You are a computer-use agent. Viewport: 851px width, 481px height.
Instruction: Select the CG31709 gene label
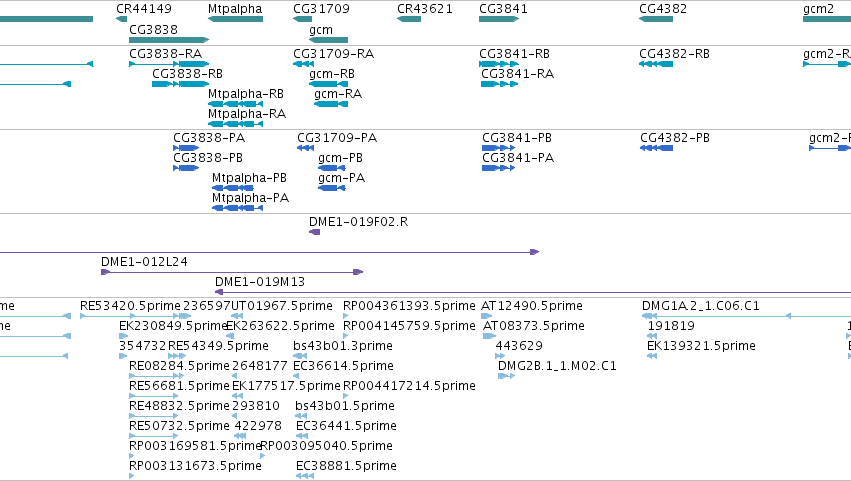tap(321, 9)
